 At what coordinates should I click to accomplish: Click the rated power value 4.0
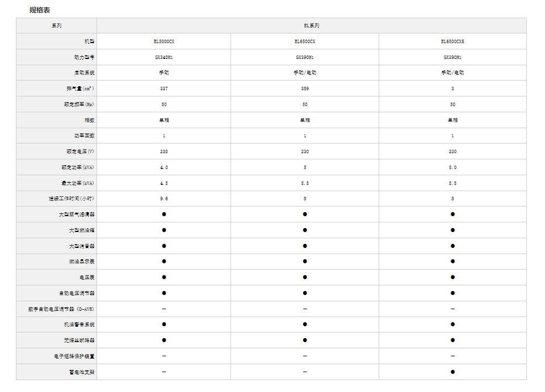164,167
